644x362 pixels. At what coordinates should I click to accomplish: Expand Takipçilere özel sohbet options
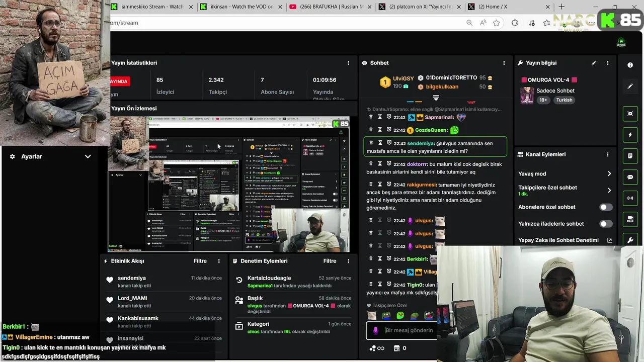point(609,190)
